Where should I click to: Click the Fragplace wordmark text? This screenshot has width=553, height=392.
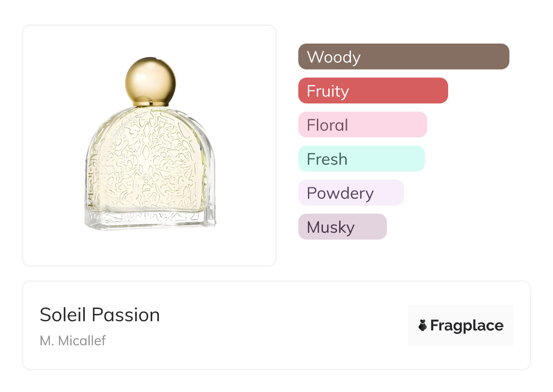[467, 326]
